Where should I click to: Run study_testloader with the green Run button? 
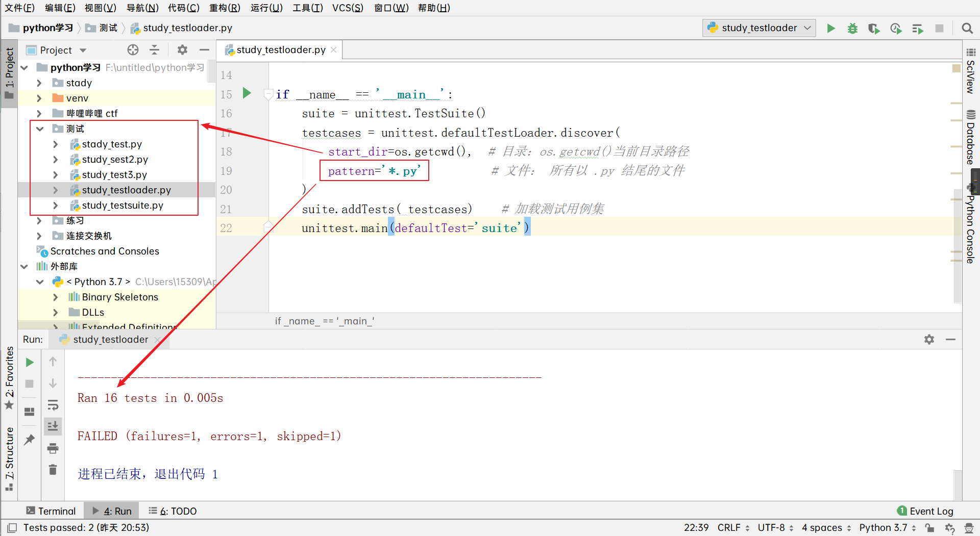(831, 29)
